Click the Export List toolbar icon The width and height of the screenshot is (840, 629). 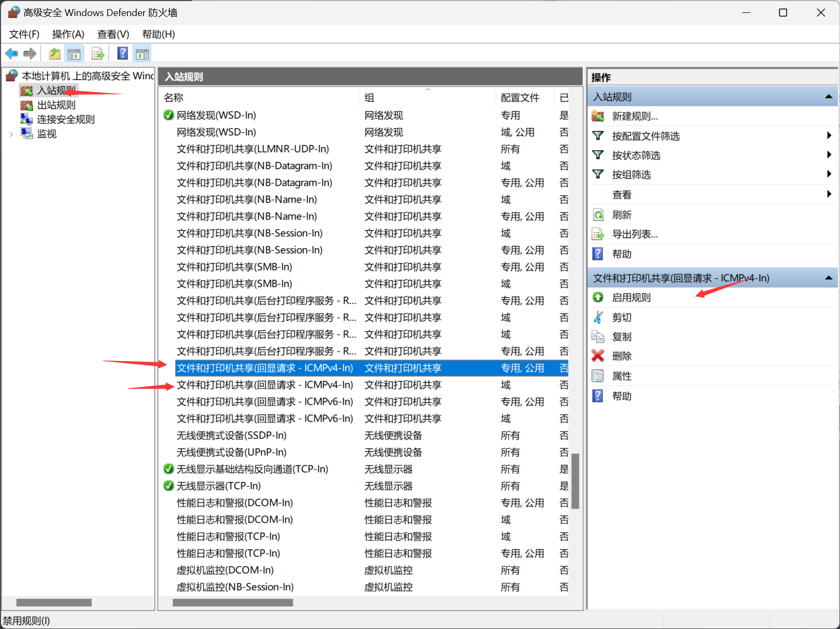coord(98,53)
